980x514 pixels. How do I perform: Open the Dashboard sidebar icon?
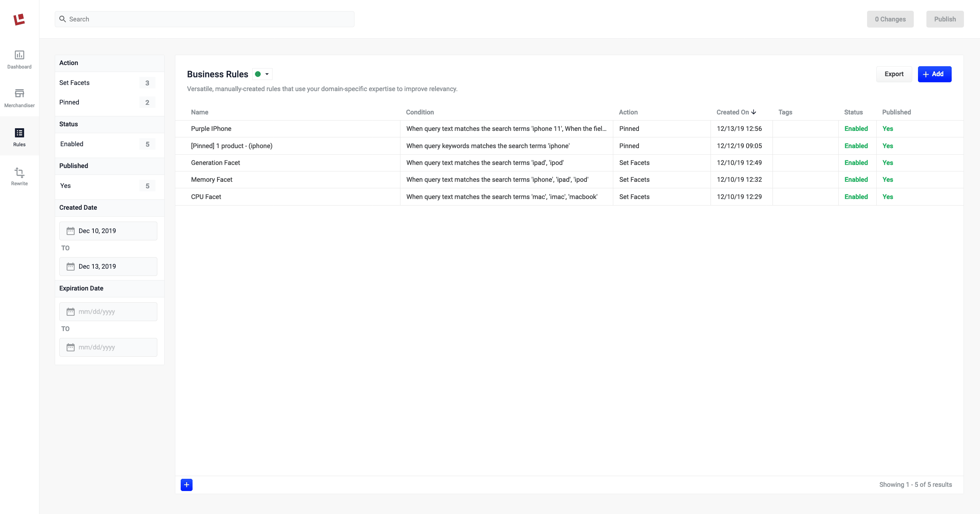tap(19, 55)
